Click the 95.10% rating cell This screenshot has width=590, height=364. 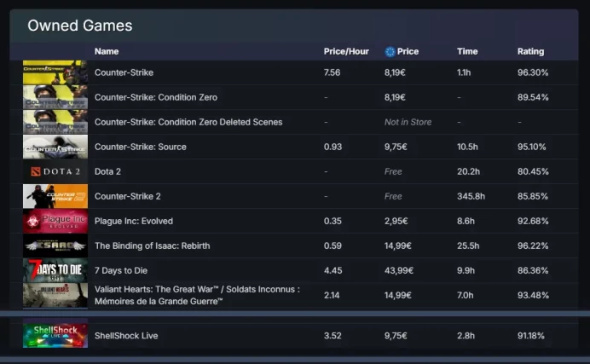click(x=531, y=147)
